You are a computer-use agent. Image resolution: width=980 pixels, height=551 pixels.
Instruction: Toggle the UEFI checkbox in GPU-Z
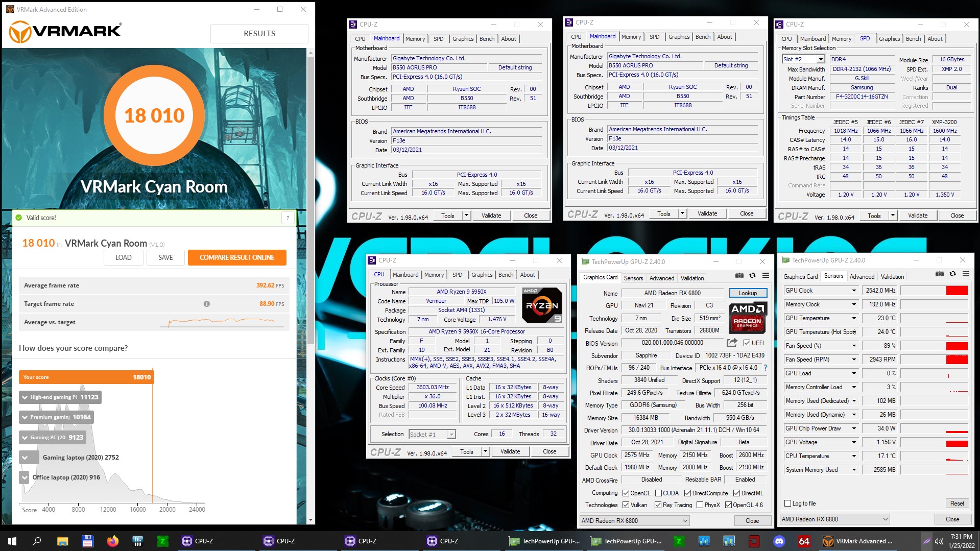click(747, 343)
